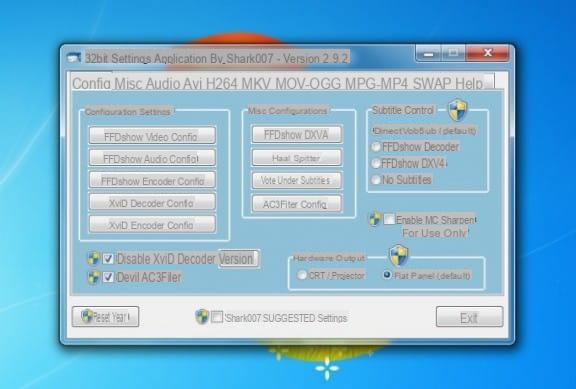
Task: Switch to the Help tab
Action: (x=469, y=83)
